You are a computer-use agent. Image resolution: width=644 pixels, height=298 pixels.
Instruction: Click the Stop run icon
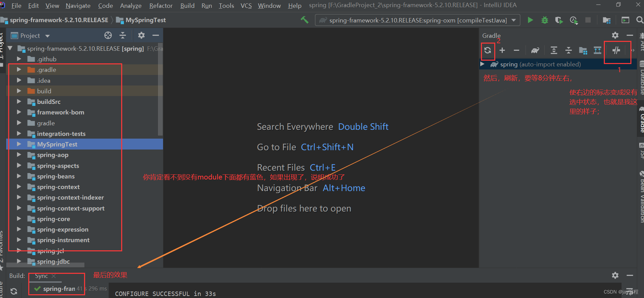click(588, 20)
